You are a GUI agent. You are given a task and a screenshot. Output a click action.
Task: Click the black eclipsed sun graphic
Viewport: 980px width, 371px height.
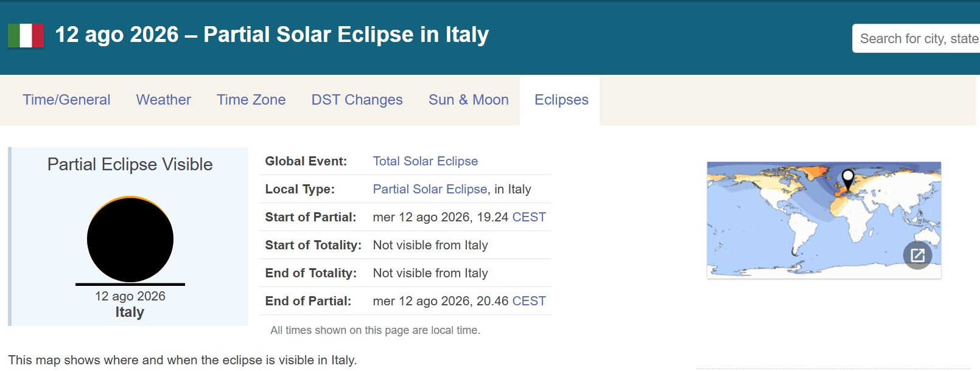click(130, 239)
